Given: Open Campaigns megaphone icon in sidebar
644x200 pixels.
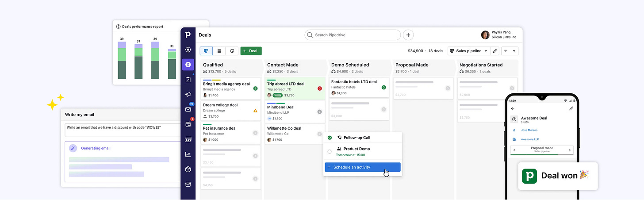Looking at the screenshot, I should tap(188, 95).
